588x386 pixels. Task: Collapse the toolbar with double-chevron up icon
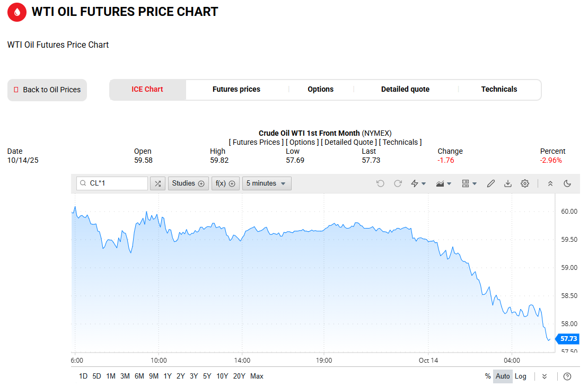(550, 183)
